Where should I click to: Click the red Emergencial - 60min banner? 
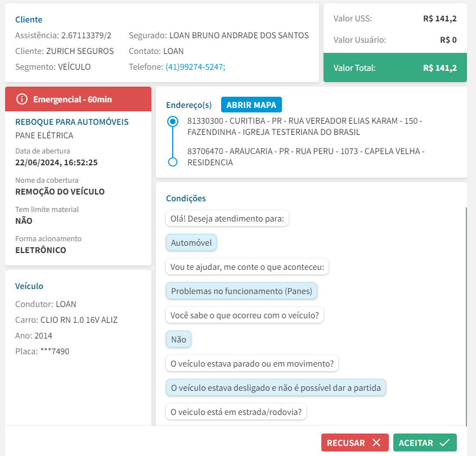pos(78,100)
